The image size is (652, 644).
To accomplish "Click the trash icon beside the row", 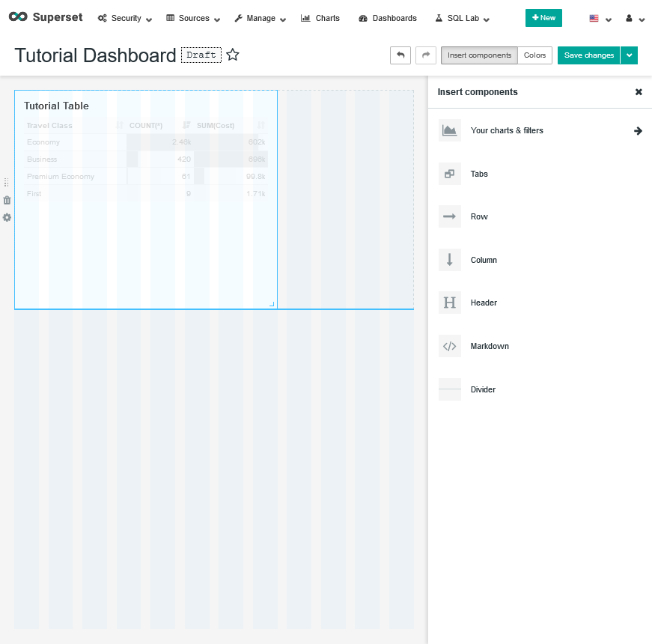I will click(x=7, y=200).
